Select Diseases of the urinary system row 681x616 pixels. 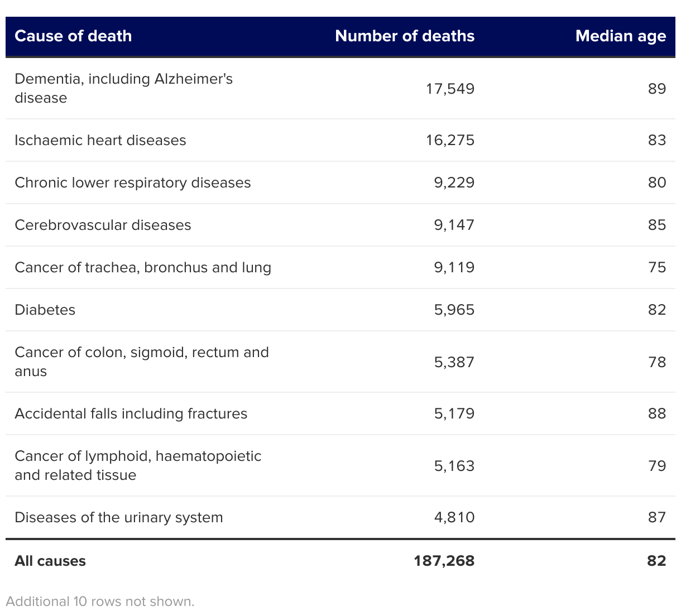119,517
